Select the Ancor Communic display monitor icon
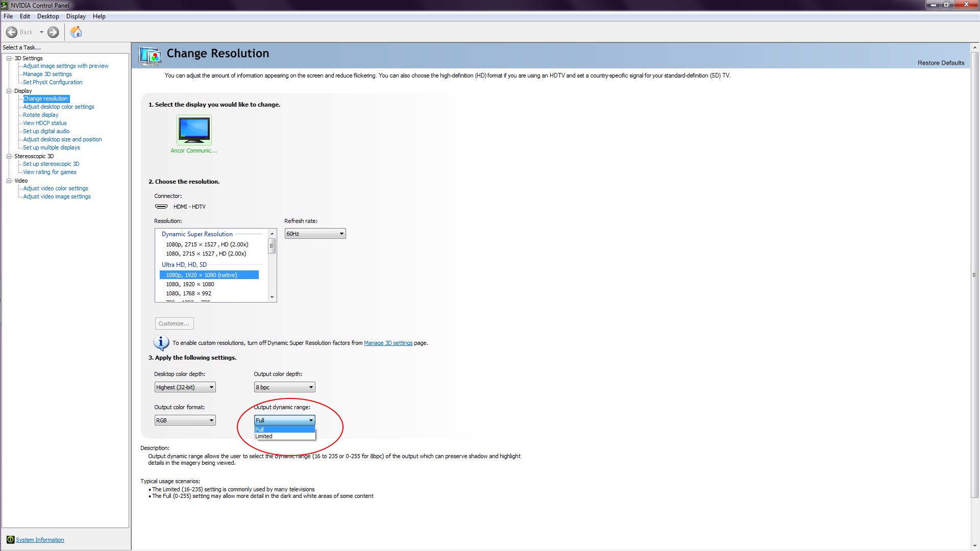Screen dimensions: 980x551 click(194, 130)
